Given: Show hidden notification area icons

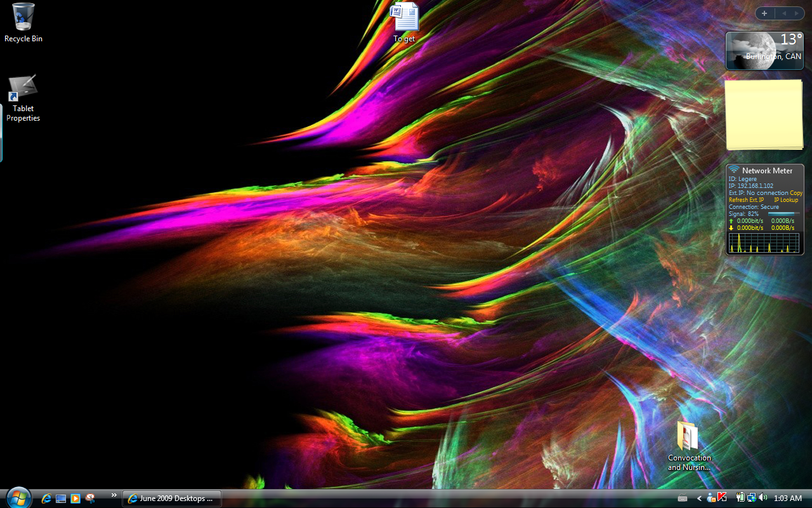Looking at the screenshot, I should point(699,498).
